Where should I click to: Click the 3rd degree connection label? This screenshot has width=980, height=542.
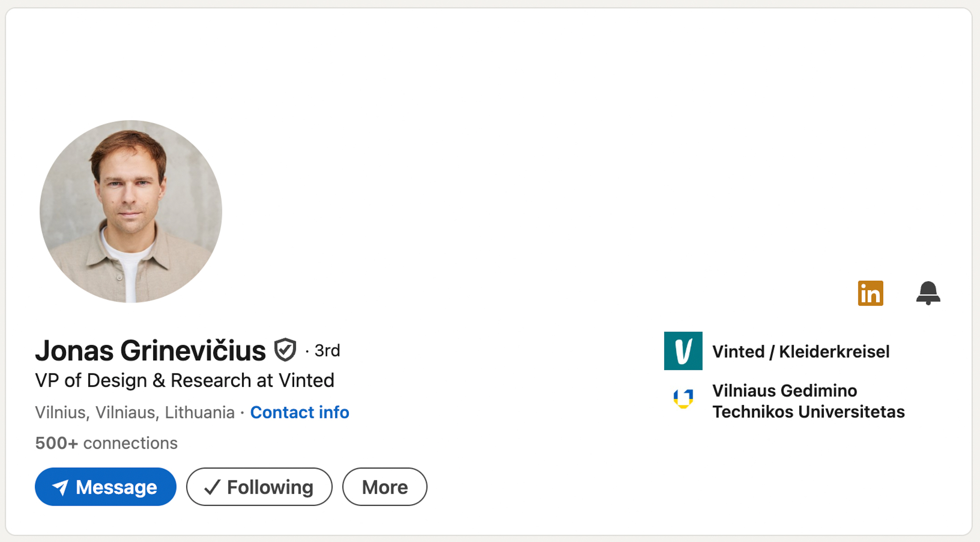click(x=327, y=351)
